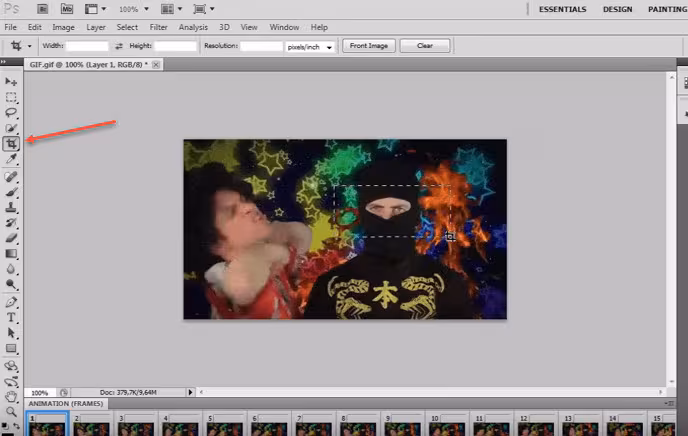Click the Clear button in options bar

pyautogui.click(x=425, y=46)
